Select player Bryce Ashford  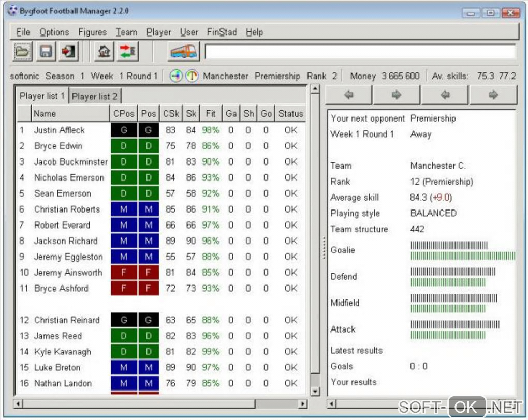coord(61,289)
